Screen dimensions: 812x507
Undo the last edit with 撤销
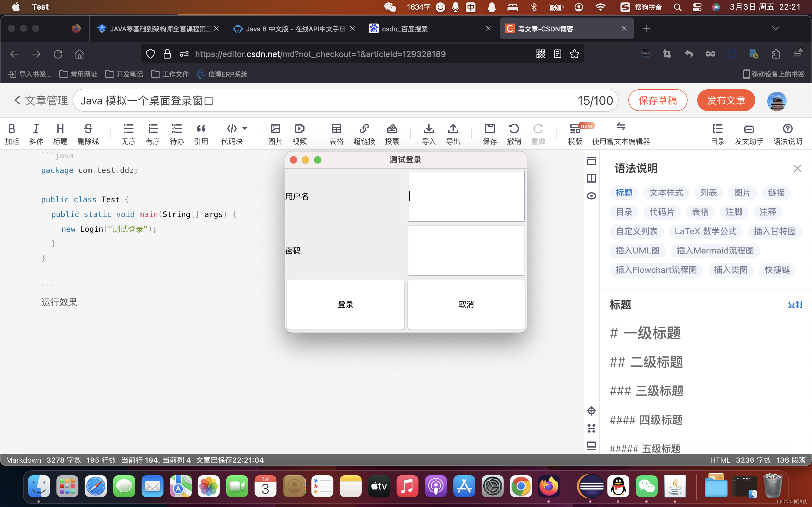pyautogui.click(x=514, y=133)
